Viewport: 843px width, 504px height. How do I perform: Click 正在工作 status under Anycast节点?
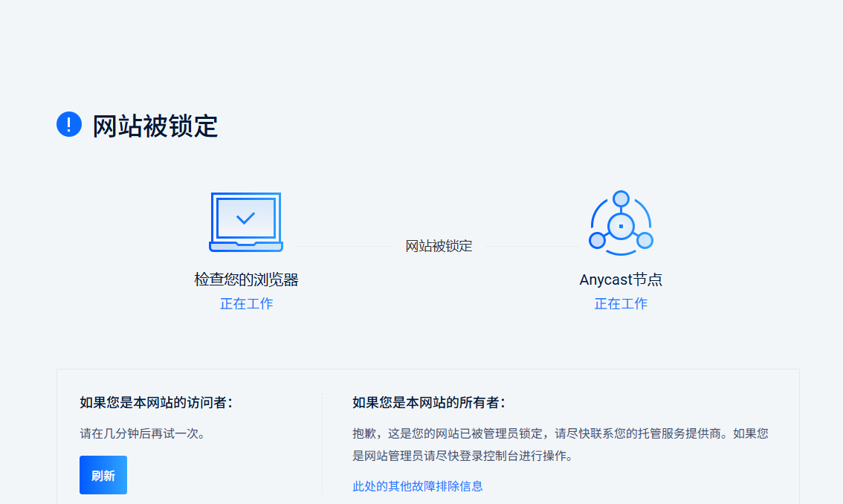pyautogui.click(x=621, y=303)
